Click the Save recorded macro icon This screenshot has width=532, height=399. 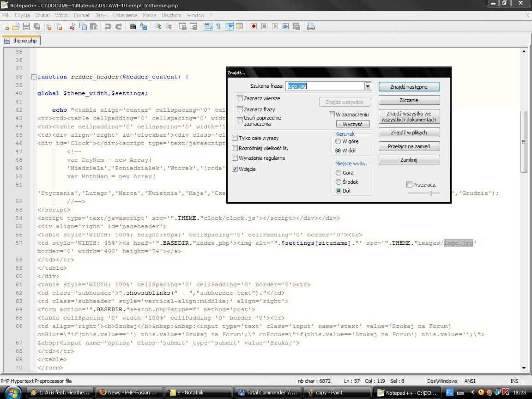(296, 26)
